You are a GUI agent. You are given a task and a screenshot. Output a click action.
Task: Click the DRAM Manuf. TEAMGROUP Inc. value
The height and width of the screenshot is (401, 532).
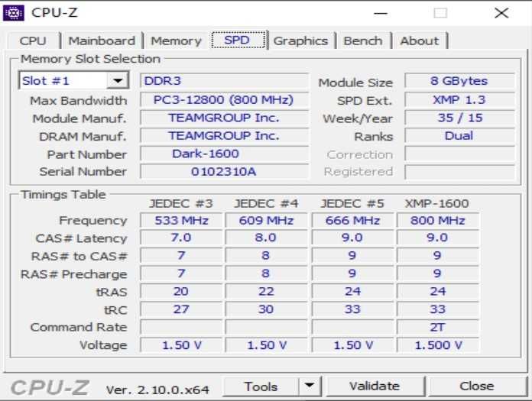tap(224, 136)
